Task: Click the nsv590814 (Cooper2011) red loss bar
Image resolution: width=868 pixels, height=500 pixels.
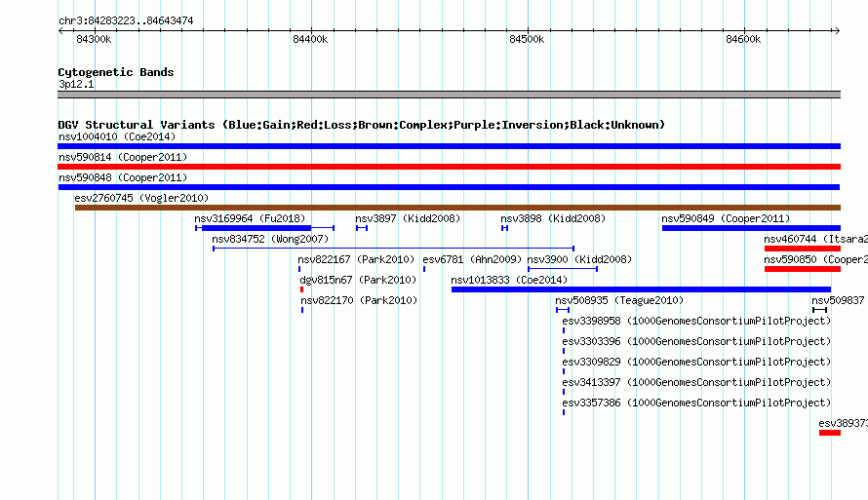Action: [x=449, y=167]
